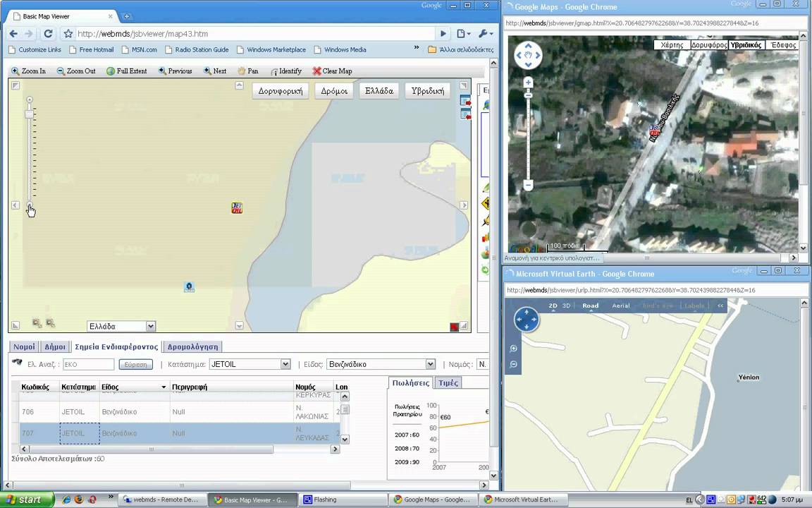Click first small magnifier icon below map
This screenshot has height=508, width=812.
coord(37,323)
